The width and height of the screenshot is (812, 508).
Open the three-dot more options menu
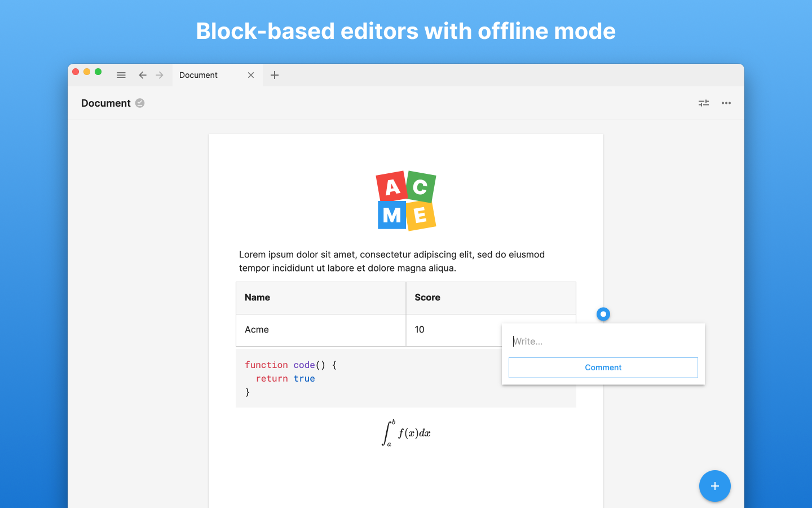726,103
